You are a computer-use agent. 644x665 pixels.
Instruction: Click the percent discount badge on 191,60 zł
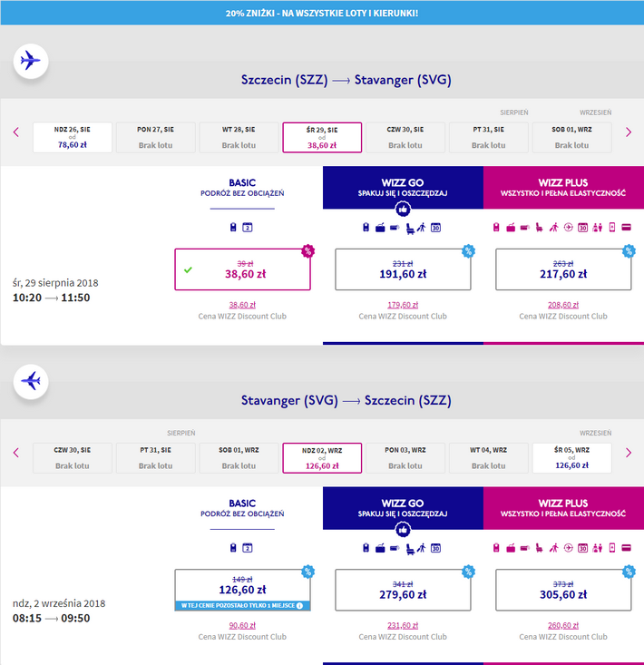(x=468, y=251)
